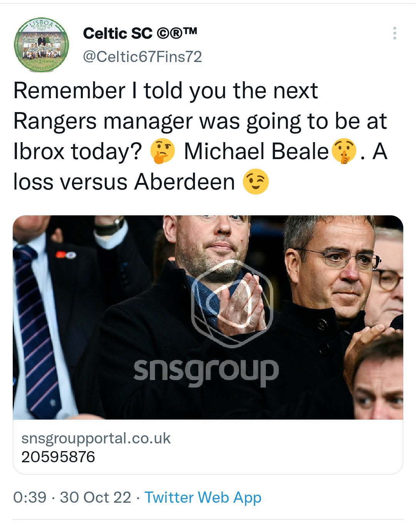Click the winking face emoji
Screen dimensions: 416x532
255,181
